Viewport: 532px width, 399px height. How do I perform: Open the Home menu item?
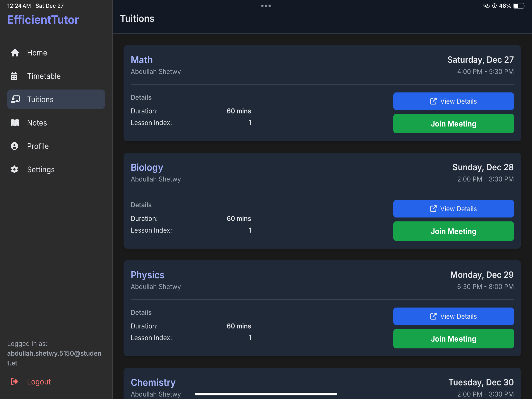56,53
